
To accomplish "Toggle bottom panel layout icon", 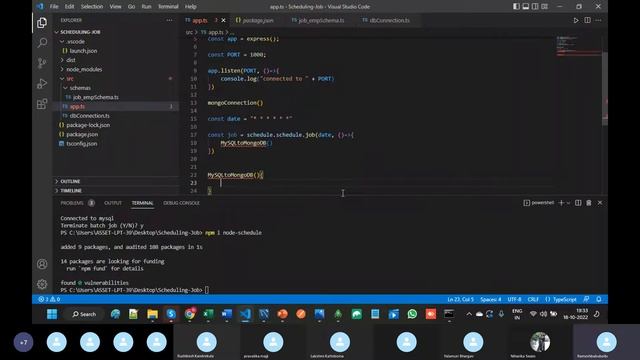I will click(526, 7).
